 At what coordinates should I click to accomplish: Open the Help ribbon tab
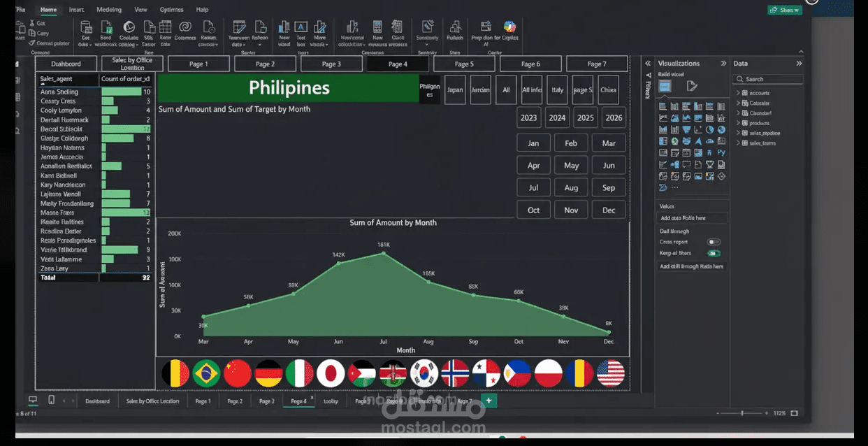pos(202,10)
